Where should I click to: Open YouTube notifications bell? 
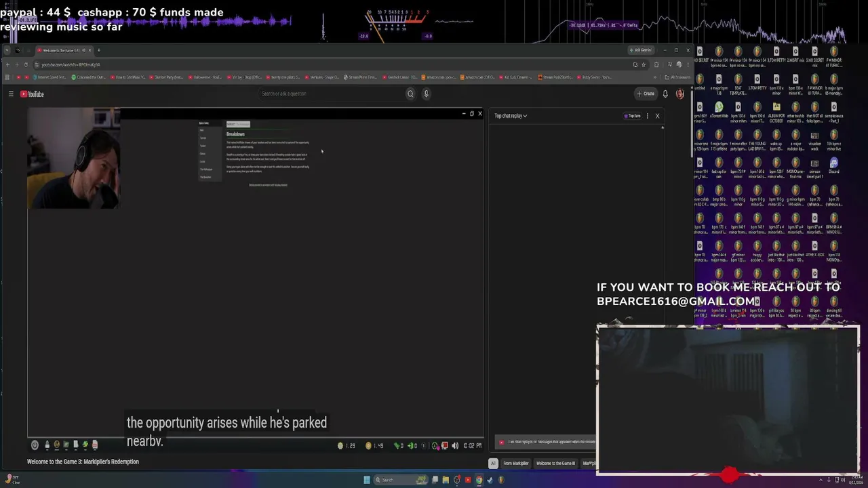[665, 94]
